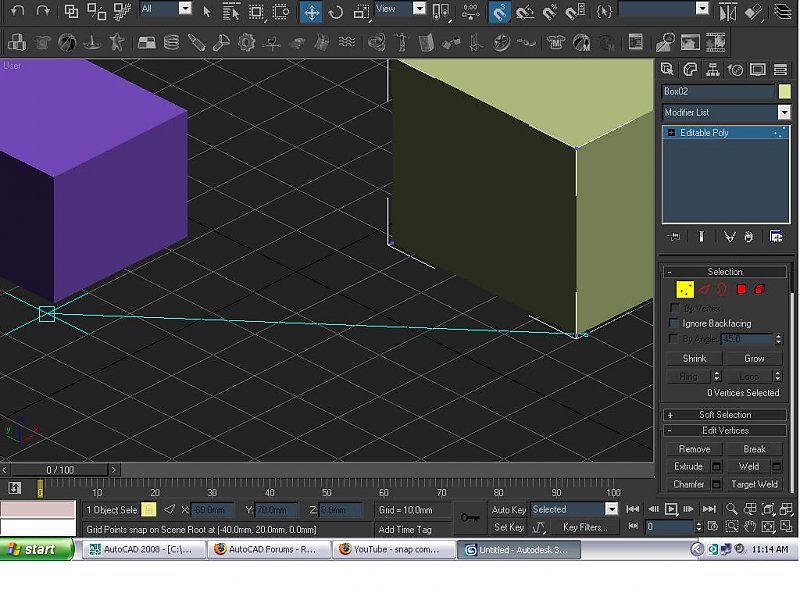Click the X coordinate input field
Image resolution: width=800 pixels, height=600 pixels.
(x=212, y=510)
